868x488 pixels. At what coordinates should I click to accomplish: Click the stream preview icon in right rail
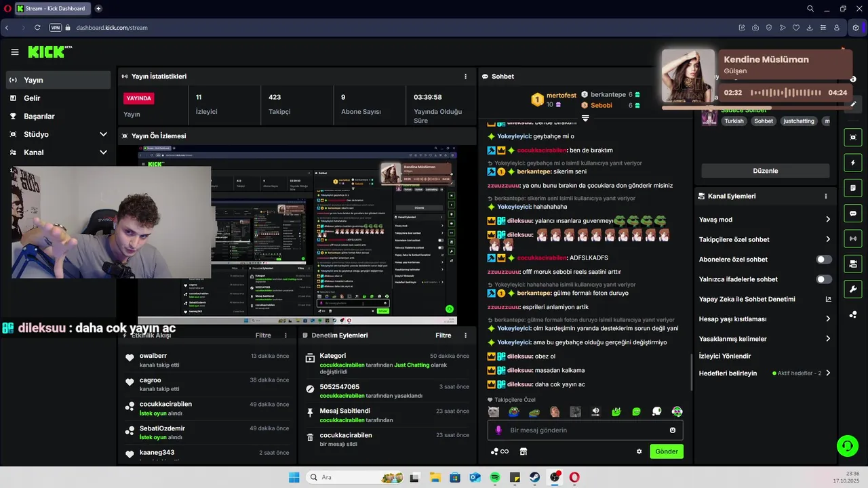852,138
